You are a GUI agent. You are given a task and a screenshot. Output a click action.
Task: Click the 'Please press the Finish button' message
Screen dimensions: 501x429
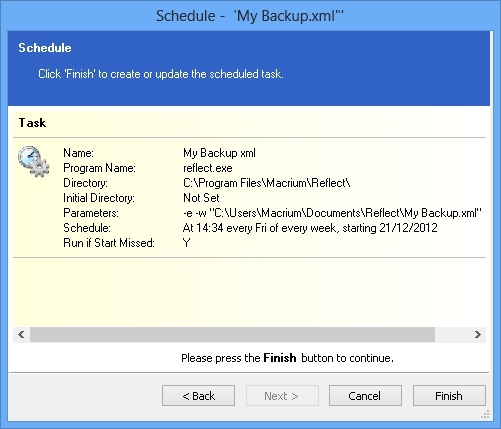coord(287,358)
